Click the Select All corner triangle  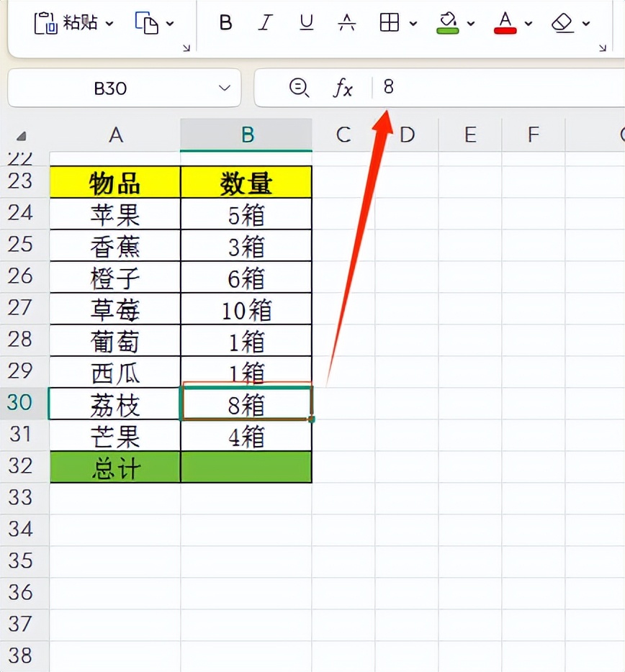[x=21, y=136]
